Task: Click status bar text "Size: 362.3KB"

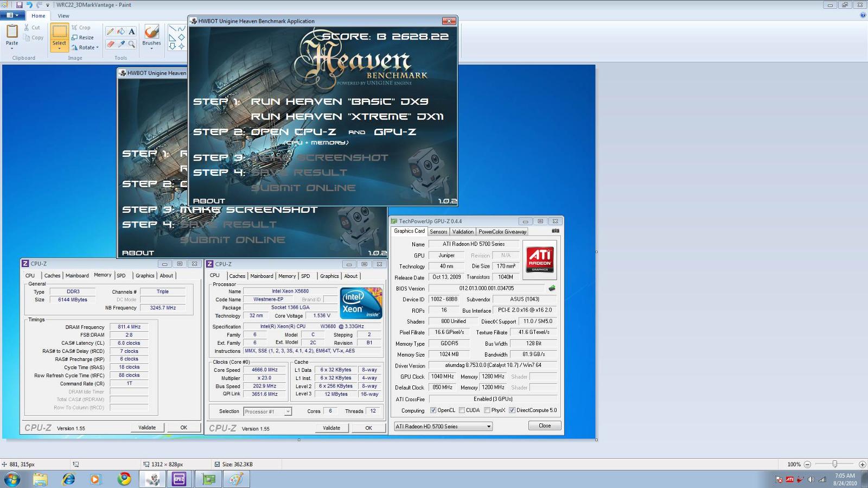Action: click(x=238, y=465)
